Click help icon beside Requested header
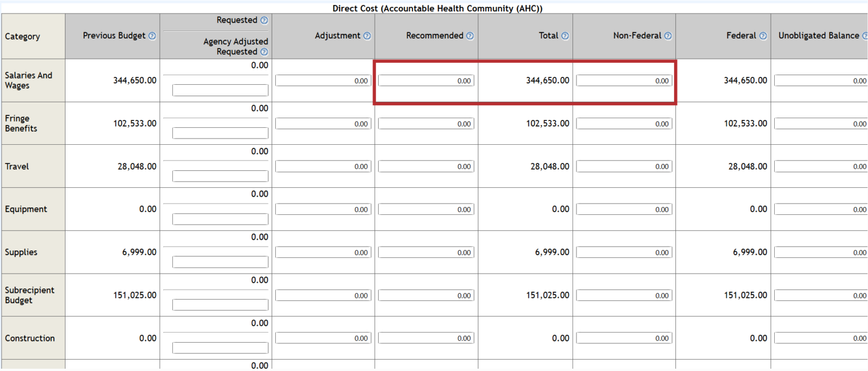 [264, 20]
